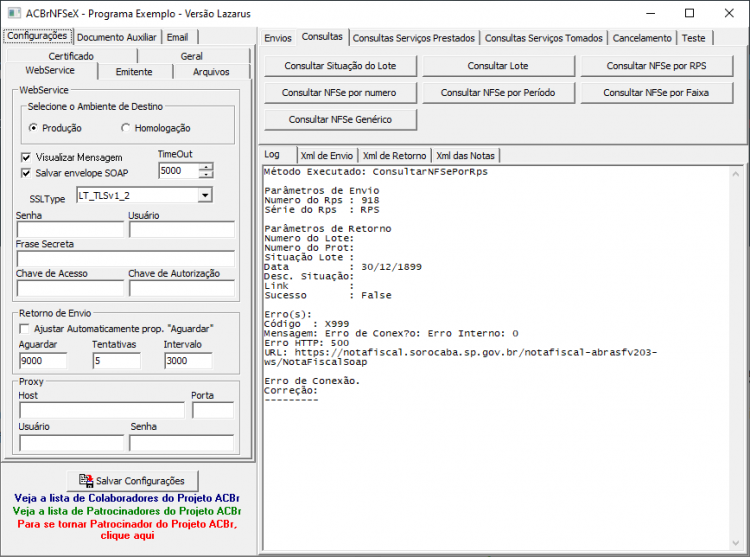Viewport: 750px width, 557px height.
Task: Select the Log tab
Action: [x=272, y=154]
